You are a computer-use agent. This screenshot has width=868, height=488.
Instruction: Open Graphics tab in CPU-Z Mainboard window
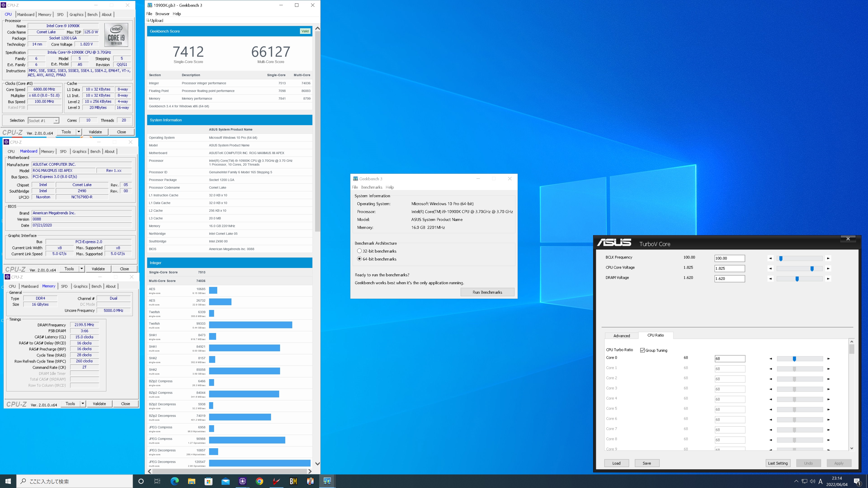[79, 152]
